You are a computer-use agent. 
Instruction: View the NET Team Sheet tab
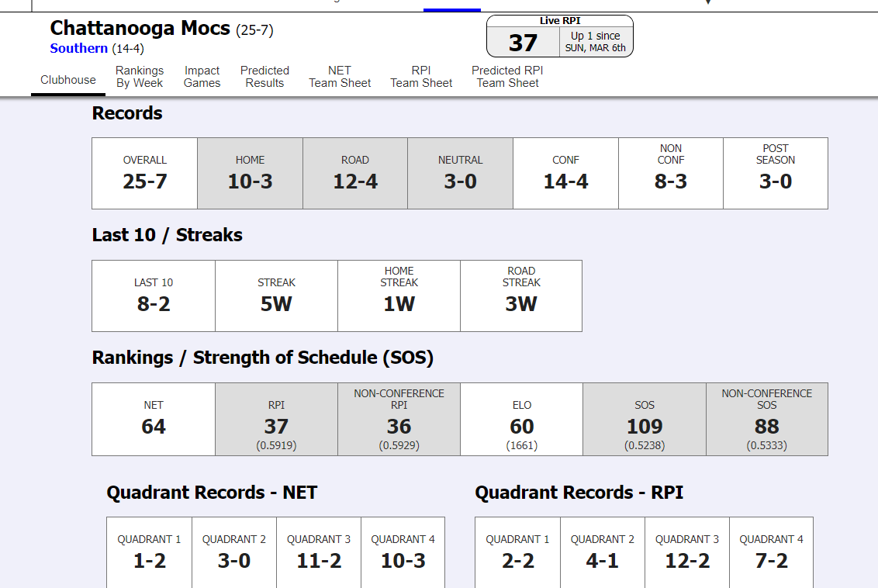point(340,77)
